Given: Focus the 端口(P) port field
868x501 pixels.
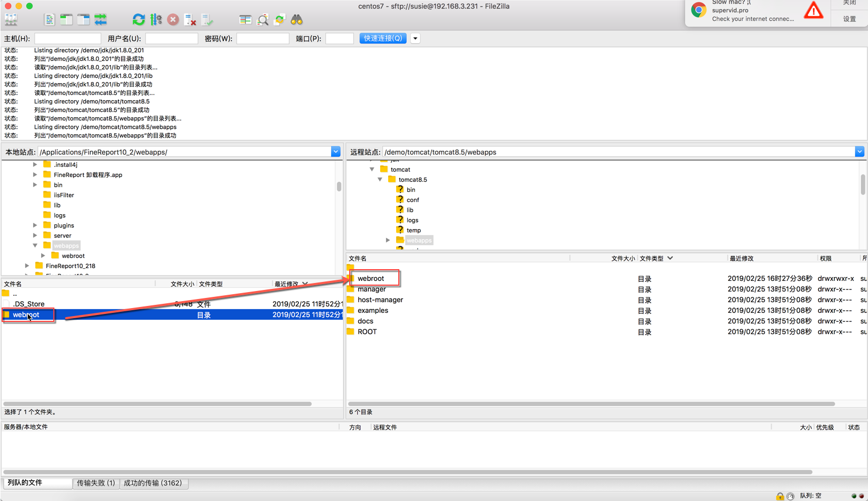Looking at the screenshot, I should click(x=340, y=38).
